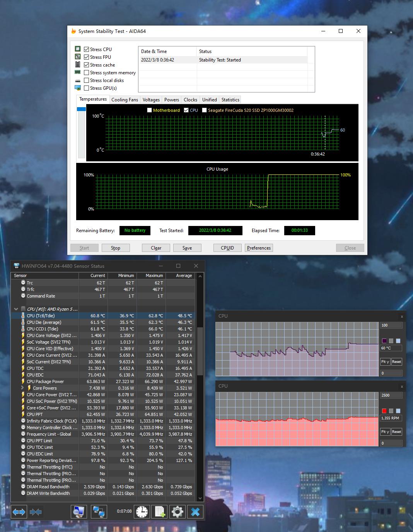Image resolution: width=413 pixels, height=532 pixels.
Task: Open the Statistics tab in AIDA64
Action: click(230, 100)
